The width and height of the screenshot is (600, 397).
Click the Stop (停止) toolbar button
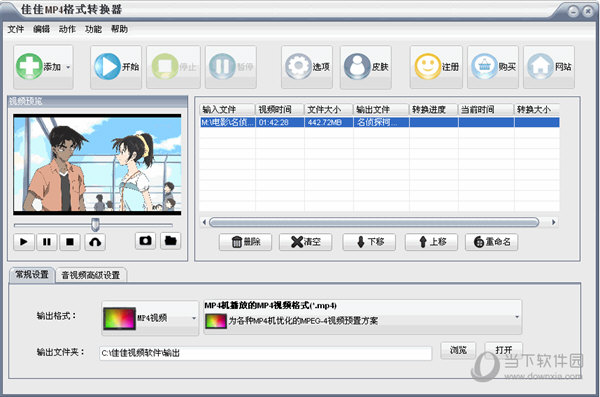[173, 67]
